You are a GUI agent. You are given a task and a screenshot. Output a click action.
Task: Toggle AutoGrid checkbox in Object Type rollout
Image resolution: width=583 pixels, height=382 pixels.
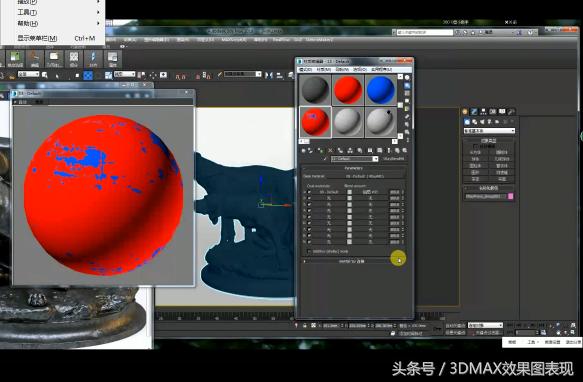click(476, 146)
